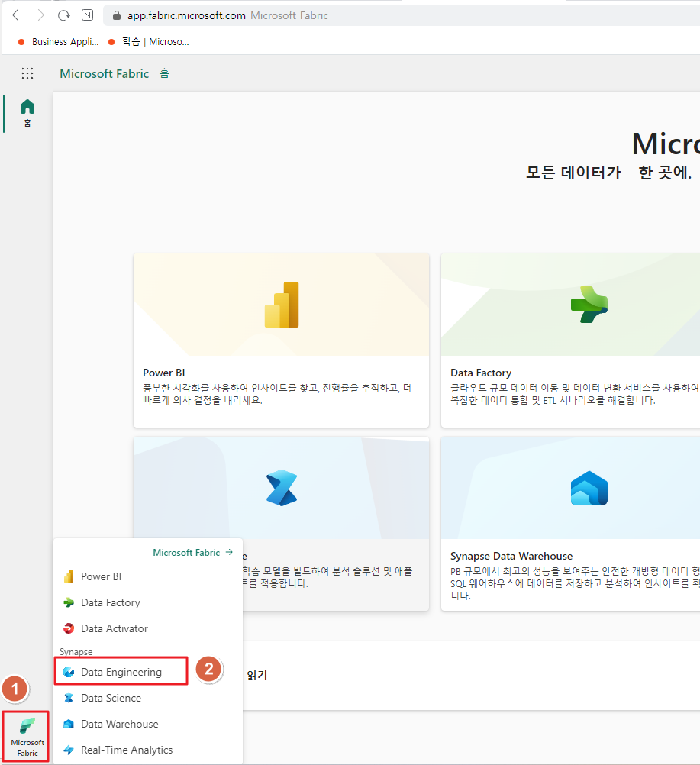Open the Microsoft Fabric experience switcher

[27, 737]
